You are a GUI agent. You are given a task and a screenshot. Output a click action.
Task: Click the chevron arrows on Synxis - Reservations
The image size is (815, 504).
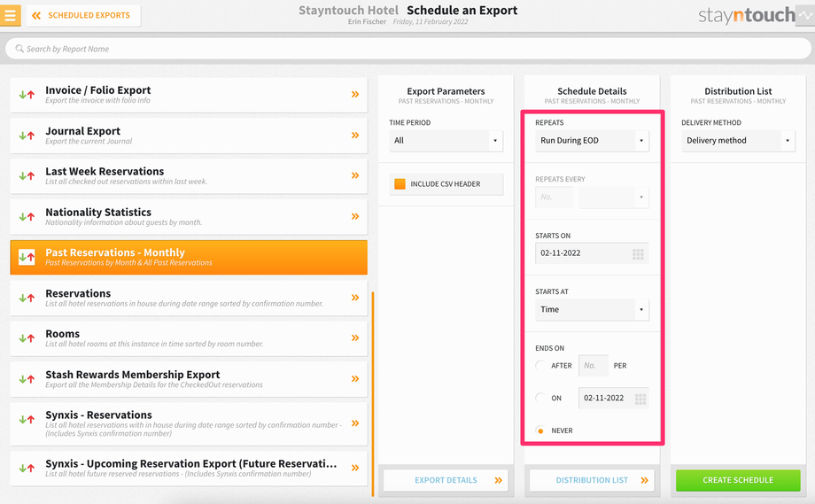[355, 423]
